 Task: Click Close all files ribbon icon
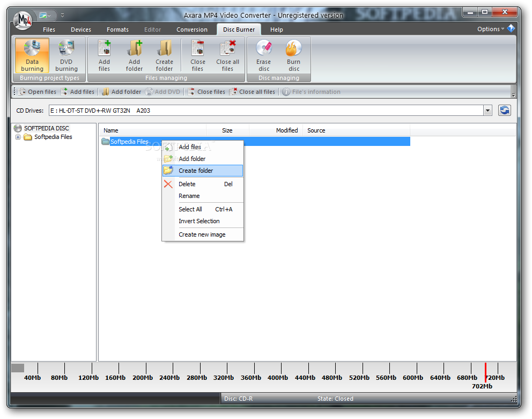pos(228,55)
